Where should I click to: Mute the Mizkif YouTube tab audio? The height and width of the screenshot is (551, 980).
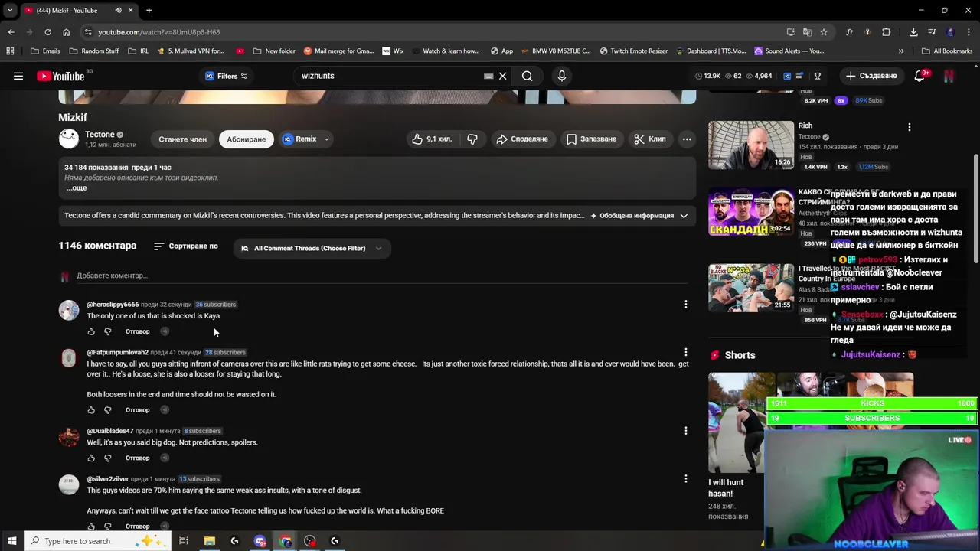pos(118,10)
